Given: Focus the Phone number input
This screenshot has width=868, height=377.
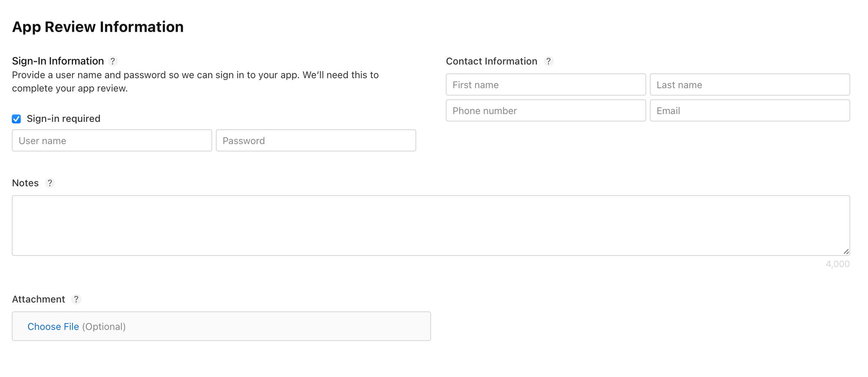Looking at the screenshot, I should tap(546, 111).
